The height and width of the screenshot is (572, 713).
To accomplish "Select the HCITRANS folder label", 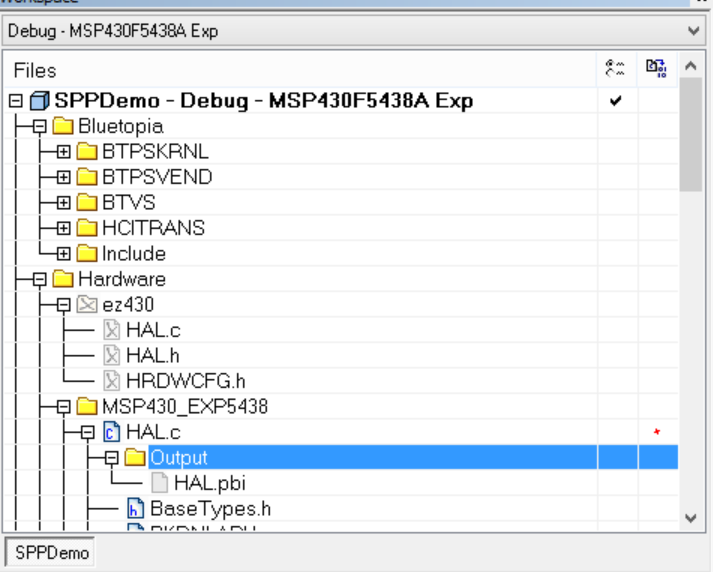I will 154,228.
